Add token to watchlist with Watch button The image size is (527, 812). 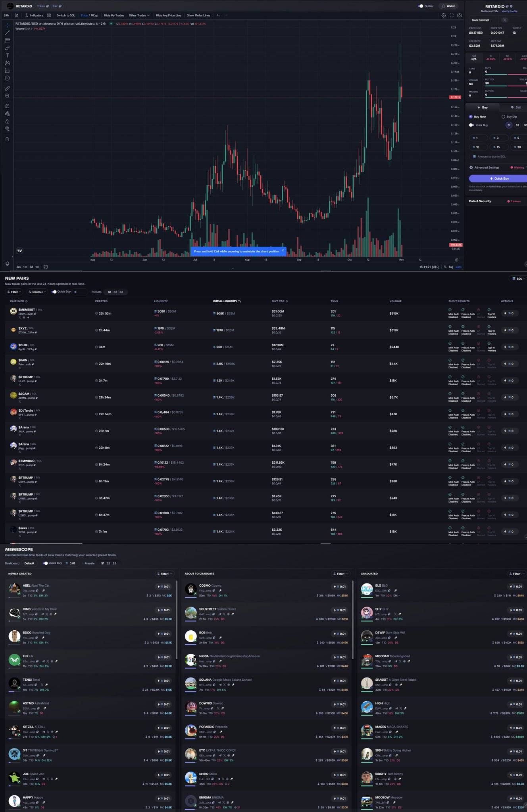click(448, 6)
